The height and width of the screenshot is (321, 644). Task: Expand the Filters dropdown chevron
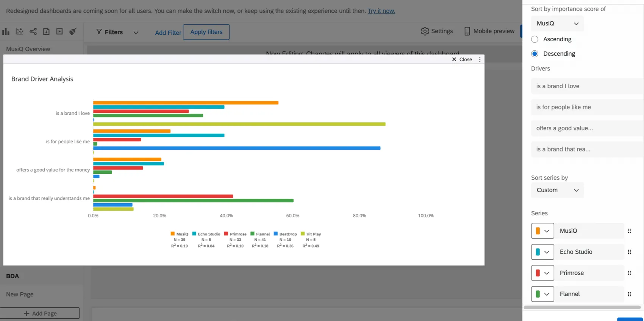tap(136, 33)
